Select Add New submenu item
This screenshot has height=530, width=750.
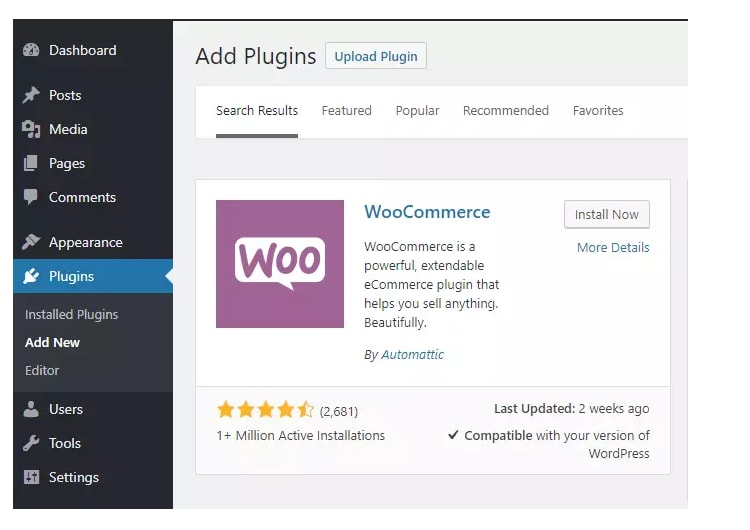click(53, 342)
